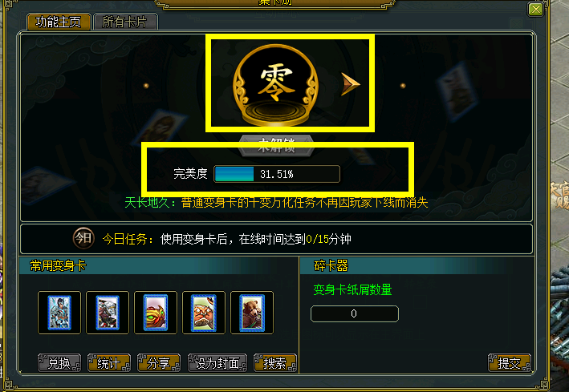This screenshot has width=569, height=392.
Task: Switch to the 功能主页 tab
Action: tap(59, 22)
